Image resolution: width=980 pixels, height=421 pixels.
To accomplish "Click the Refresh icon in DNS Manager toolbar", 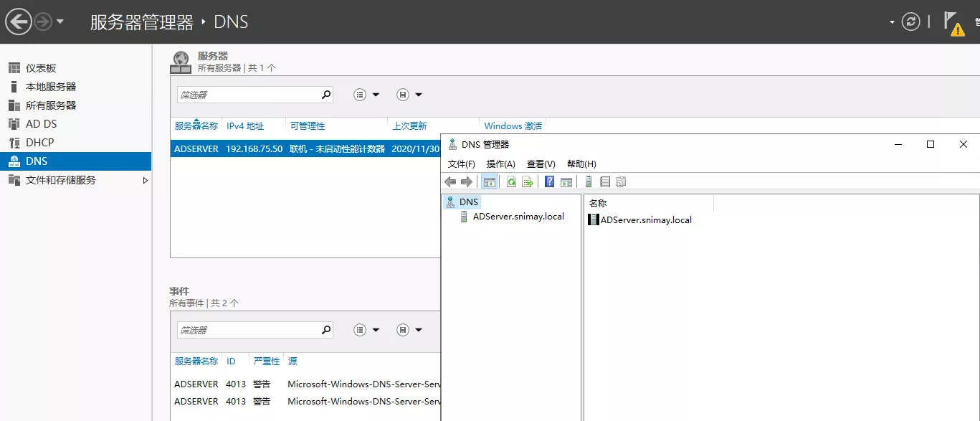I will [x=511, y=182].
